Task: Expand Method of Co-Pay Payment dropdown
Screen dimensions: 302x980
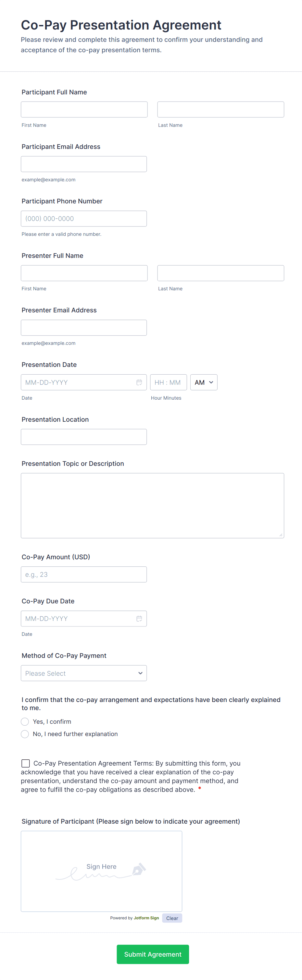Action: pyautogui.click(x=84, y=673)
